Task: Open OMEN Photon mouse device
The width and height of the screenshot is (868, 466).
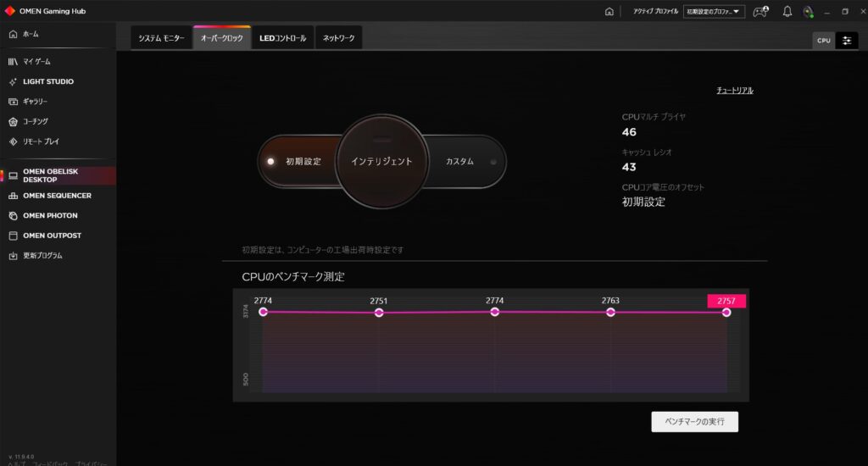Action: point(50,215)
